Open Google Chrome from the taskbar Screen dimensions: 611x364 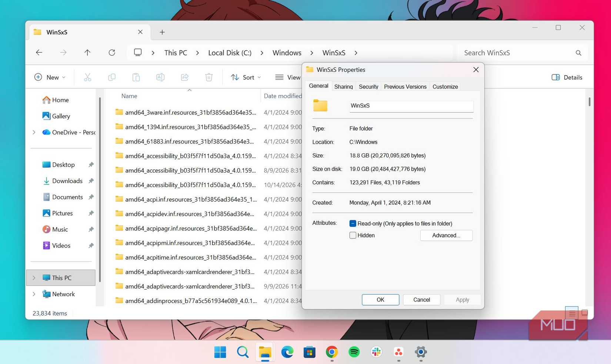coord(332,352)
